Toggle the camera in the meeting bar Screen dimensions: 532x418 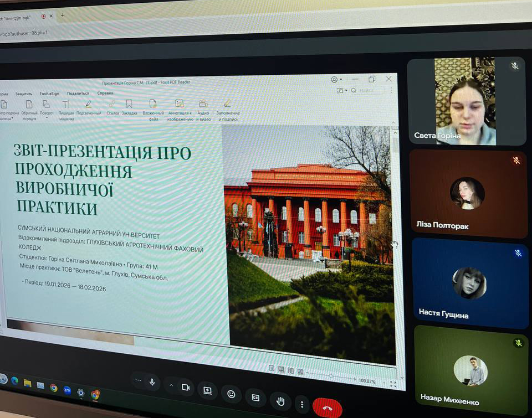186,388
